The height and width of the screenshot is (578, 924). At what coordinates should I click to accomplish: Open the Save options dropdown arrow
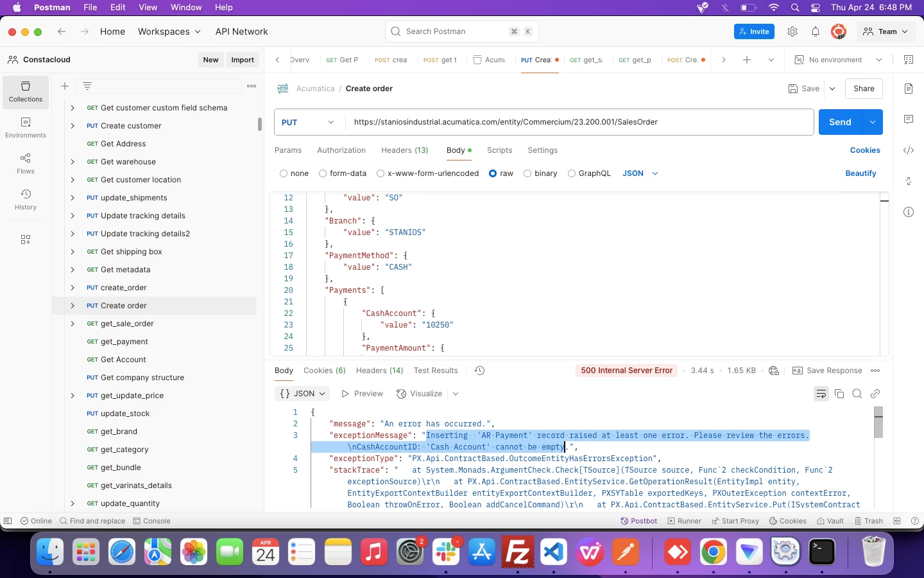click(832, 89)
